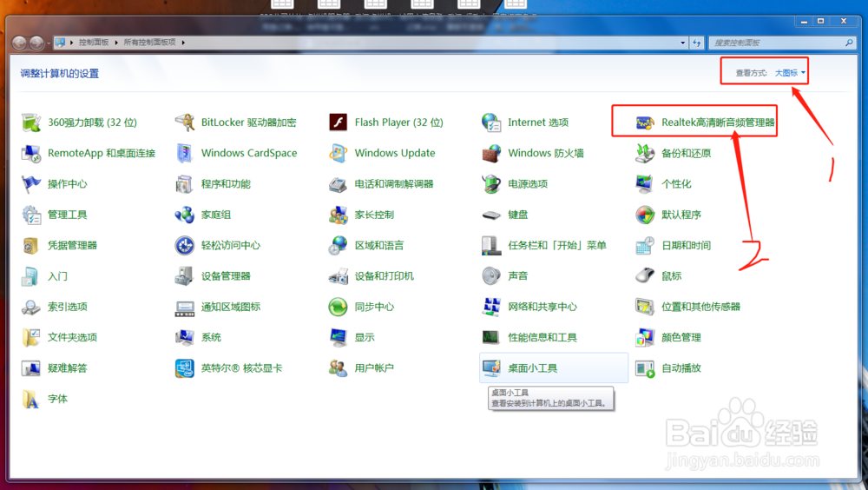Launch Realtek高清晰音频管理器 icon

click(644, 122)
